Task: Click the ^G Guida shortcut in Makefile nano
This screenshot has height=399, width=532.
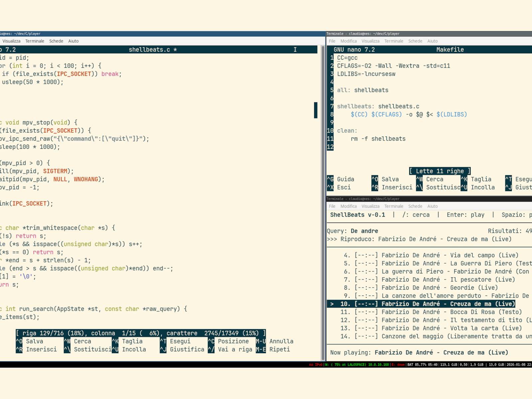Action: (x=340, y=179)
